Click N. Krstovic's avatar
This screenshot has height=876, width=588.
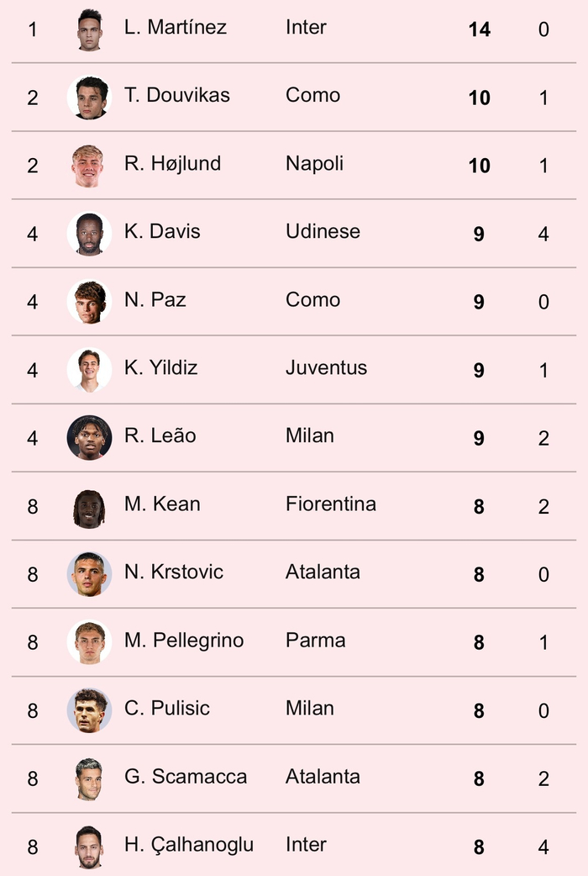pyautogui.click(x=89, y=574)
